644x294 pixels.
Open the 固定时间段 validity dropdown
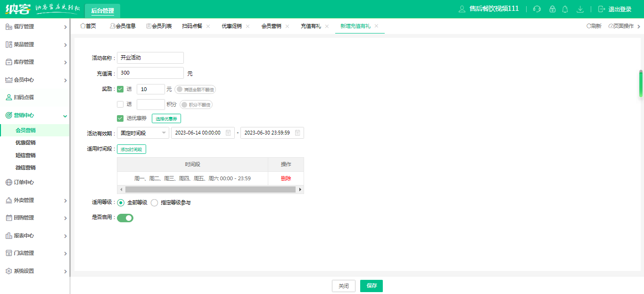click(x=143, y=133)
